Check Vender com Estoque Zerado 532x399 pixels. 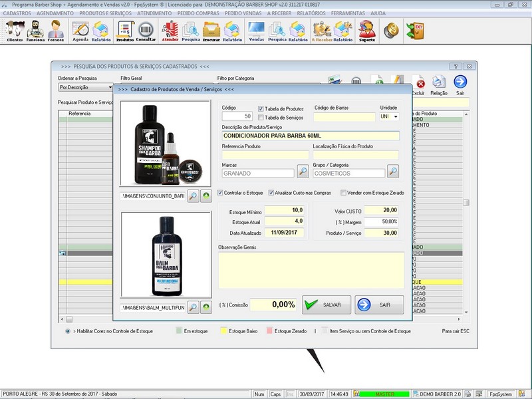343,193
